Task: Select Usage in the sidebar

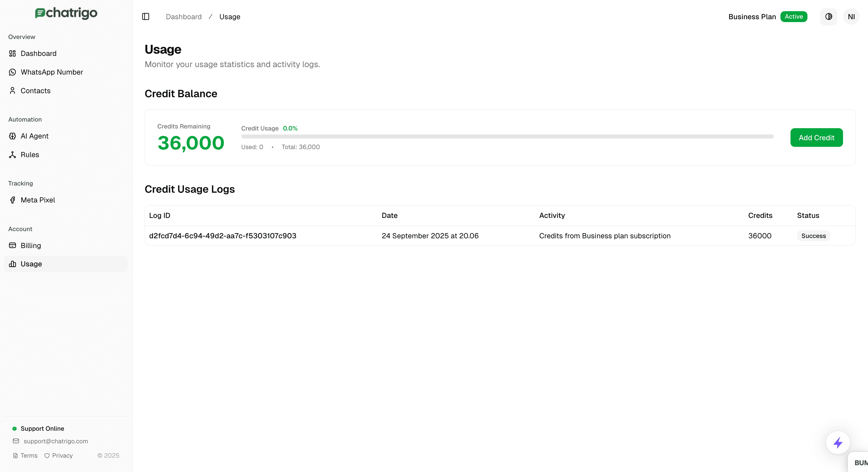Action: point(31,264)
